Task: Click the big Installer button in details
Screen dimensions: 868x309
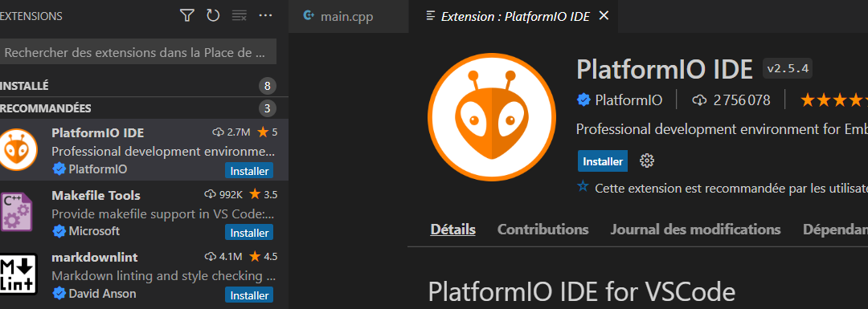Action: pyautogui.click(x=603, y=161)
